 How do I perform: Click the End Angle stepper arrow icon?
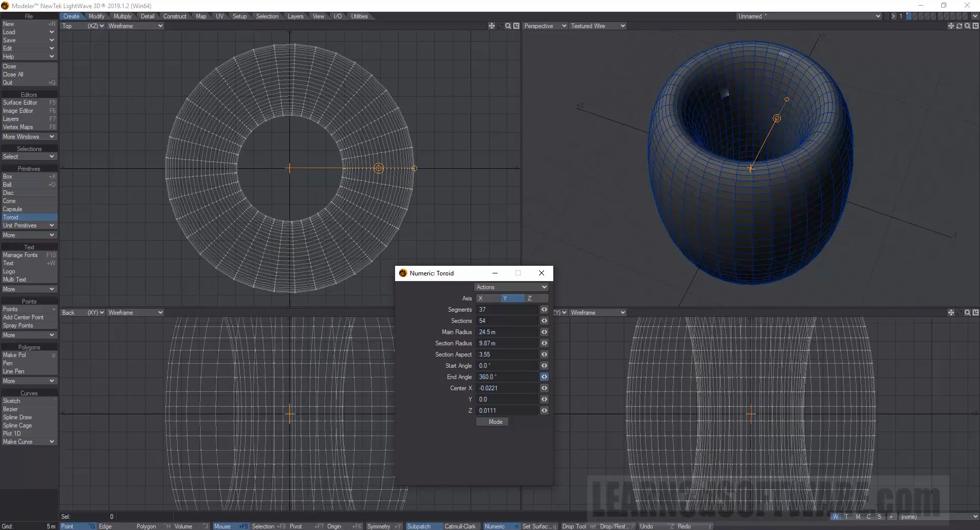click(544, 377)
